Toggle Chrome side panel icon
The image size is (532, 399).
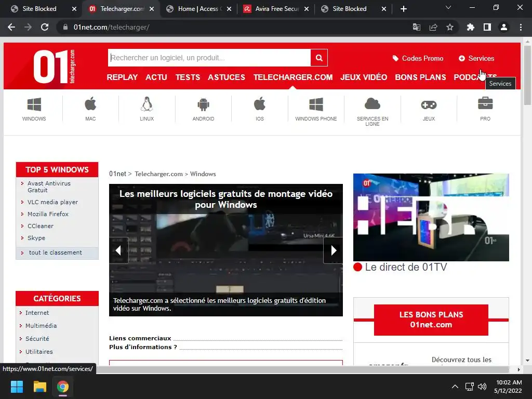487,27
